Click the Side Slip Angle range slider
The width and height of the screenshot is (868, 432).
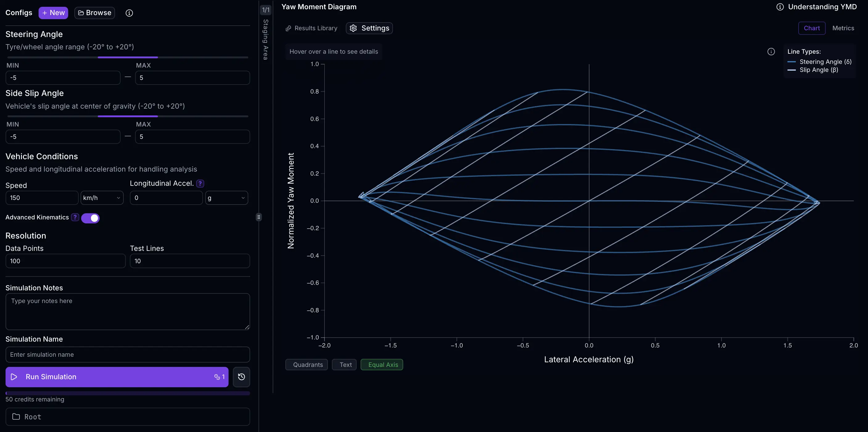[x=128, y=116]
